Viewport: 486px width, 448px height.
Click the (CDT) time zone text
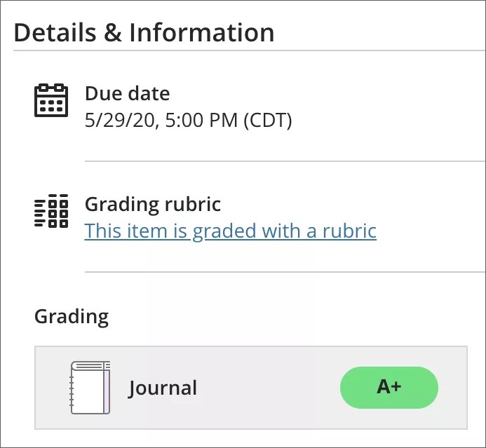267,121
